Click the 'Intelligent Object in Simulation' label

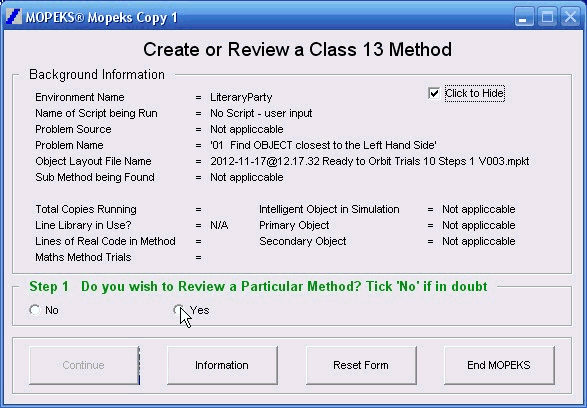329,209
